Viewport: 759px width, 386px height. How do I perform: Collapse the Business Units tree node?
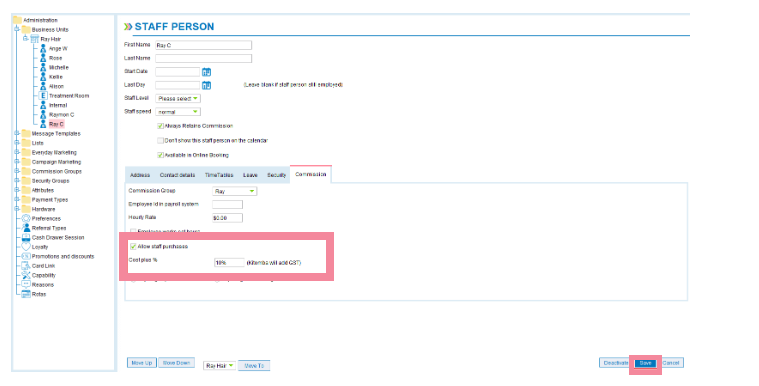click(x=17, y=29)
